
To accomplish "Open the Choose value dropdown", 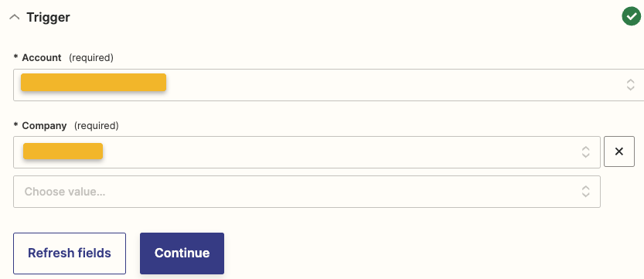I will 307,192.
